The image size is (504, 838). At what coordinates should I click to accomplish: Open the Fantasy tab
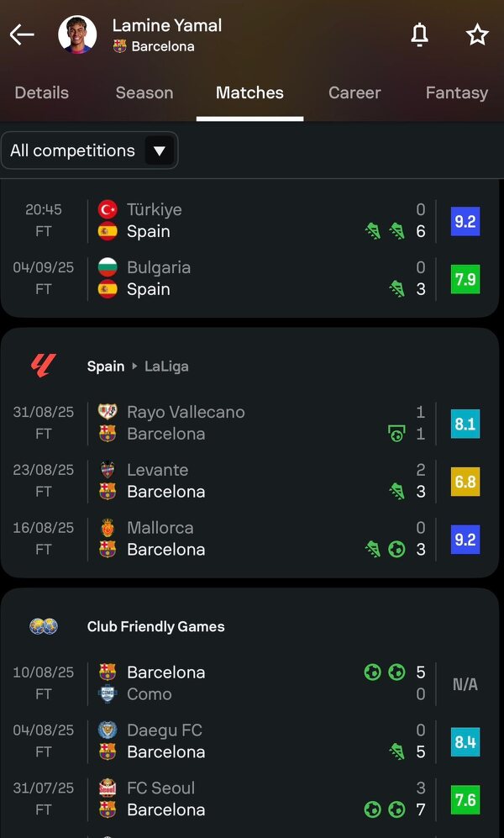[x=456, y=92]
